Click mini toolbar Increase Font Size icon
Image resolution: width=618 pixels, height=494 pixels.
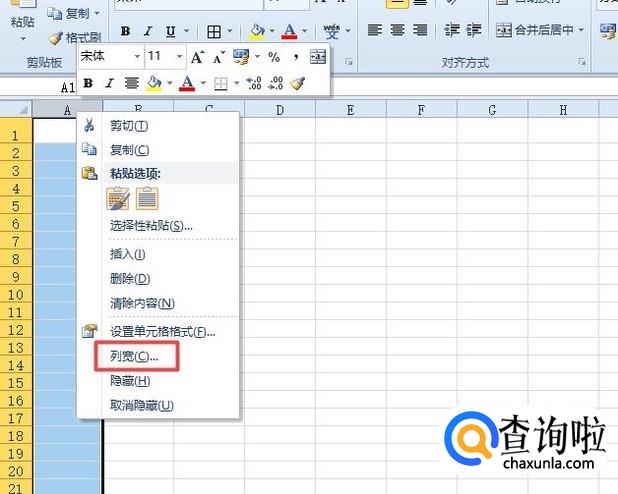point(197,58)
